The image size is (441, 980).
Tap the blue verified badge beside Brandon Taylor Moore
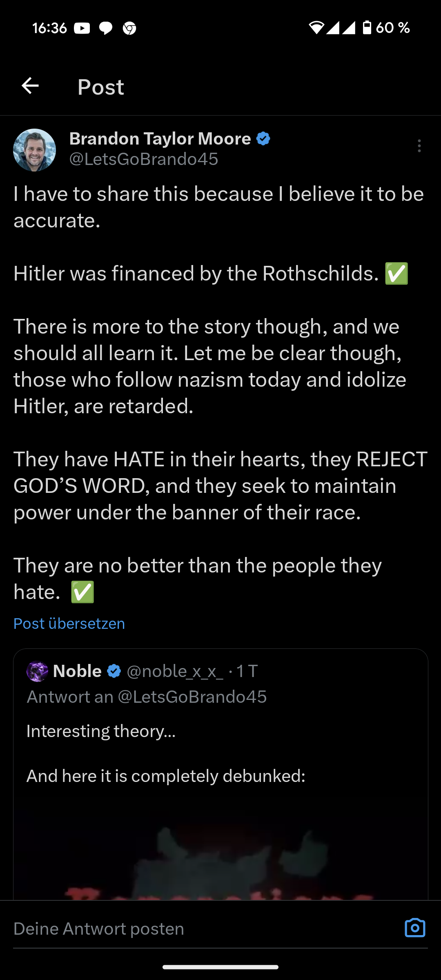(x=263, y=139)
